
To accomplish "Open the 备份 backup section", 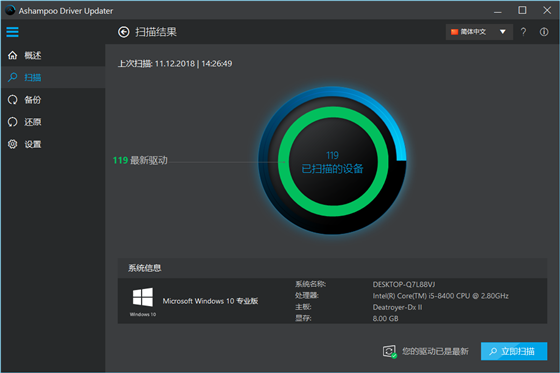I will tap(53, 100).
